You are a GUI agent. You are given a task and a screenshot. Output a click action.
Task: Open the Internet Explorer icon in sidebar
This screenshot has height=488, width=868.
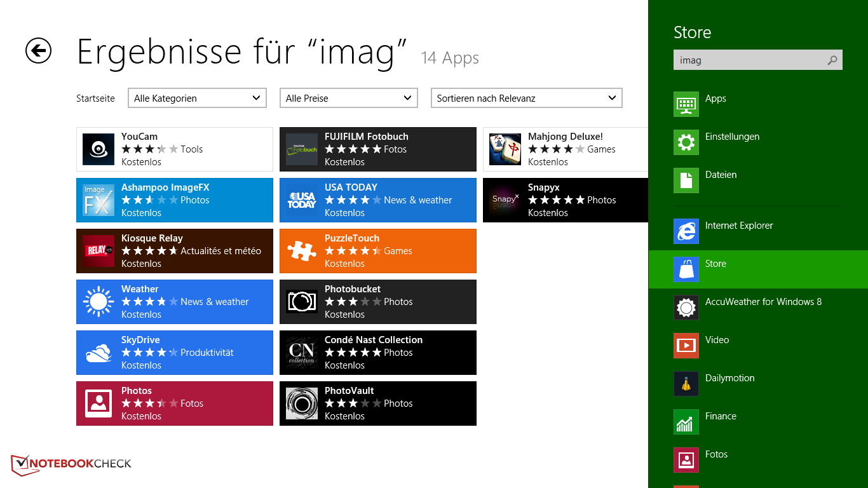click(686, 231)
